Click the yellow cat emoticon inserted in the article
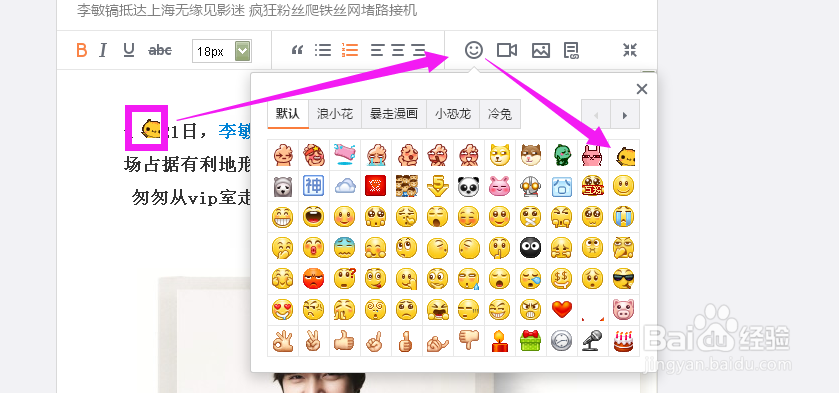 [x=151, y=129]
